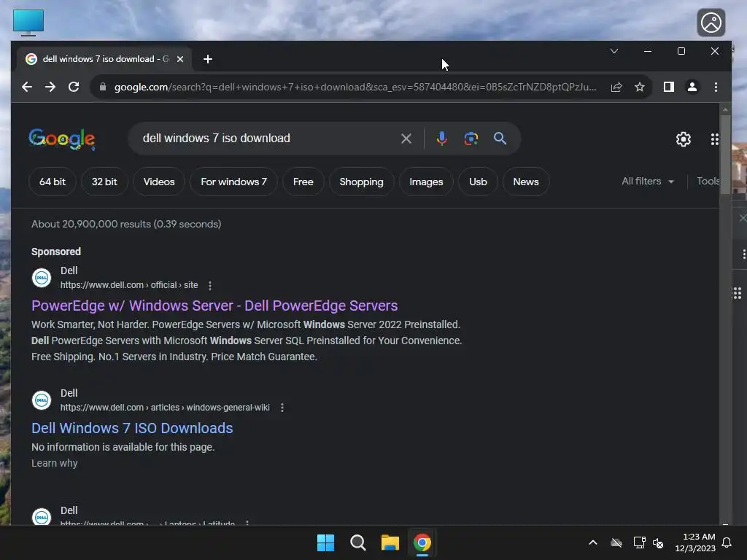
Task: Filter results by 32 bit
Action: point(104,182)
